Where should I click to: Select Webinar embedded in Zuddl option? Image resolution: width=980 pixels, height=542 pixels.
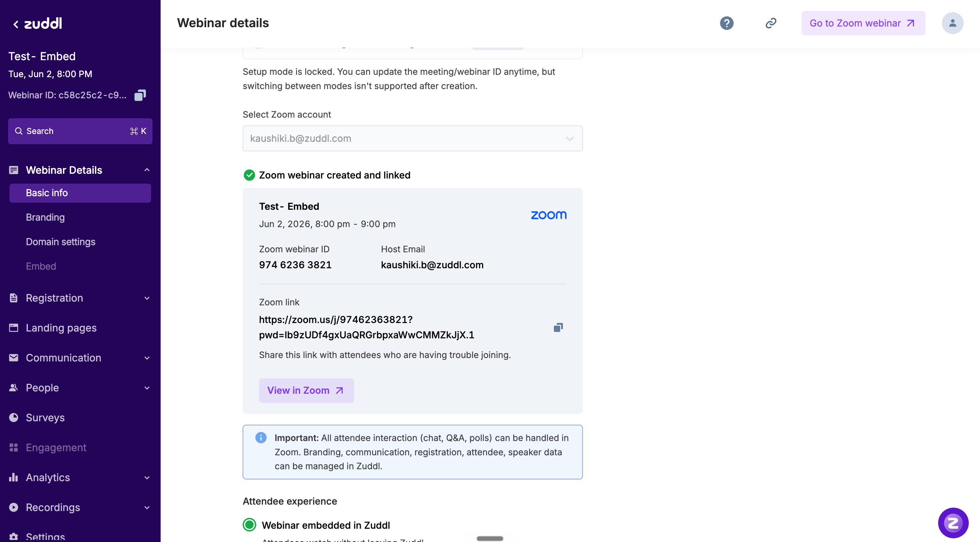[x=249, y=525]
